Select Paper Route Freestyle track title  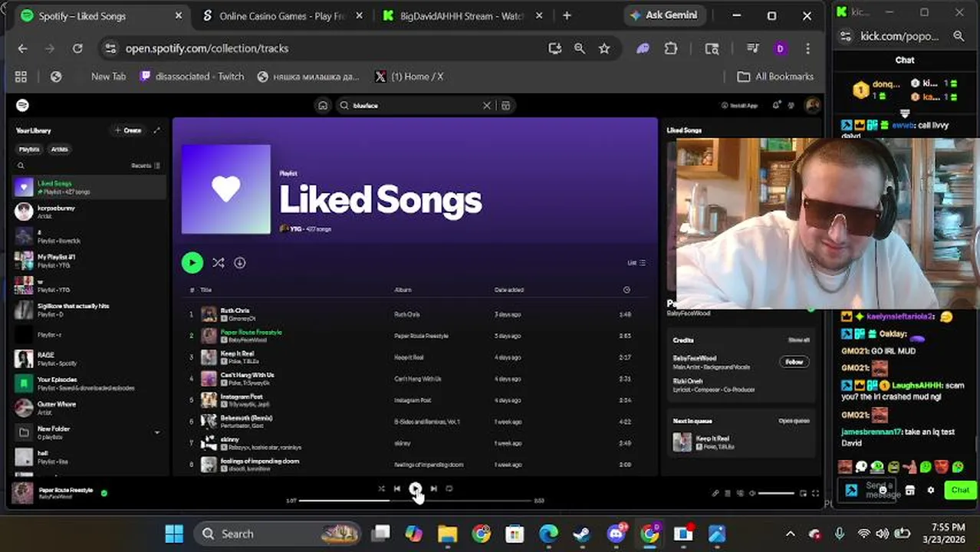pyautogui.click(x=251, y=332)
